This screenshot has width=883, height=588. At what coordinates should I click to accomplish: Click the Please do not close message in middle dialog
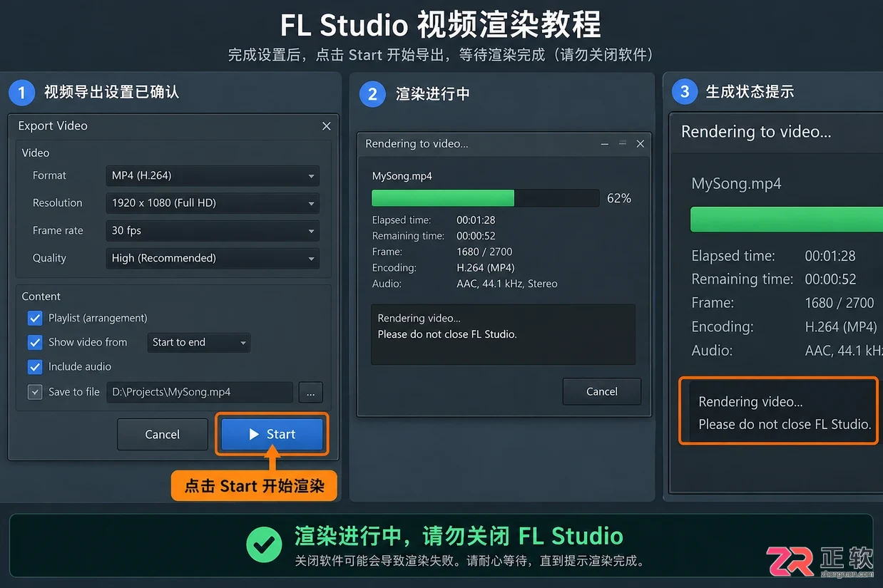click(447, 334)
